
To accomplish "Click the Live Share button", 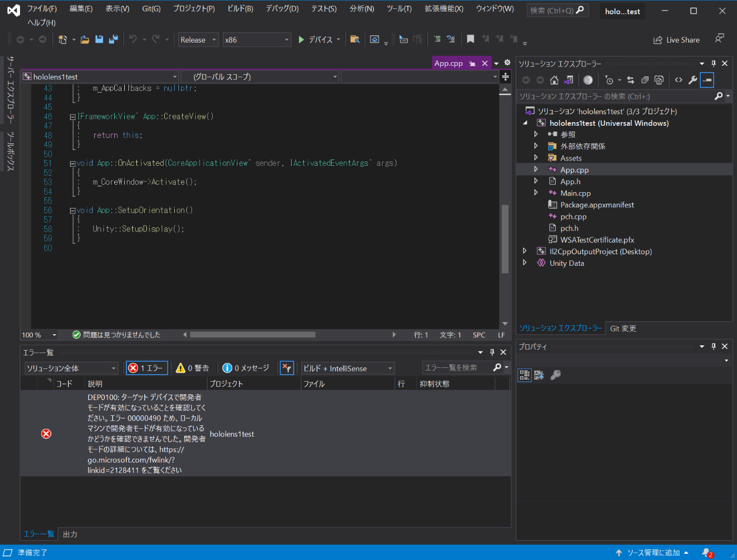I will [x=676, y=39].
